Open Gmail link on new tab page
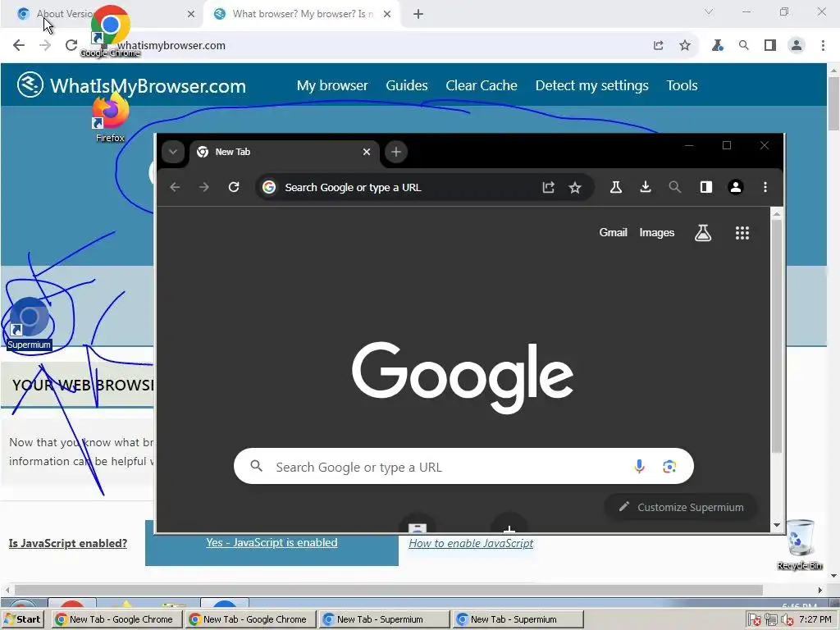The width and height of the screenshot is (840, 630). point(613,232)
